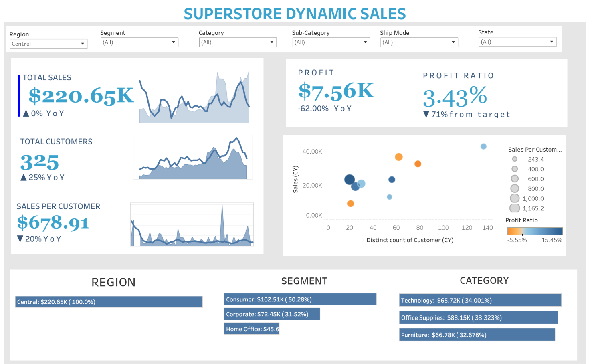Click the 71% from target text
This screenshot has width=590, height=364.
click(x=467, y=114)
